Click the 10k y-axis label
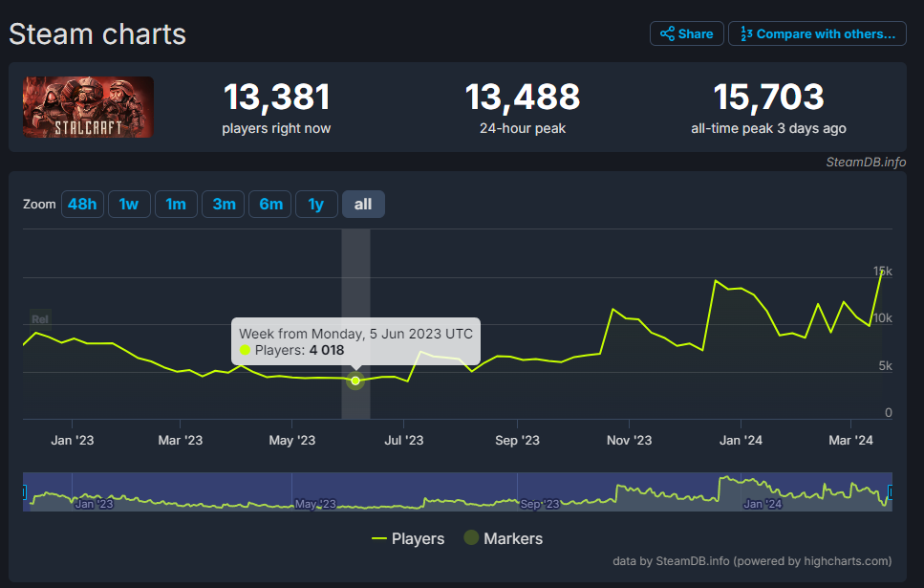This screenshot has width=924, height=588. click(x=882, y=318)
